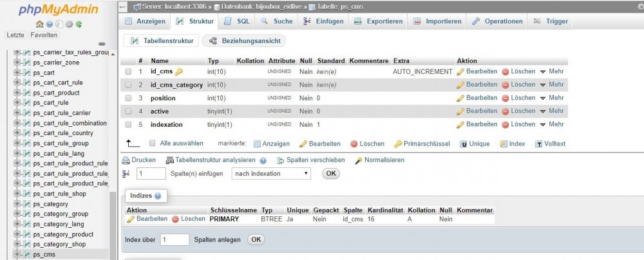Image resolution: width=644 pixels, height=260 pixels.
Task: Open Mehr dropdown for active column
Action: click(552, 111)
